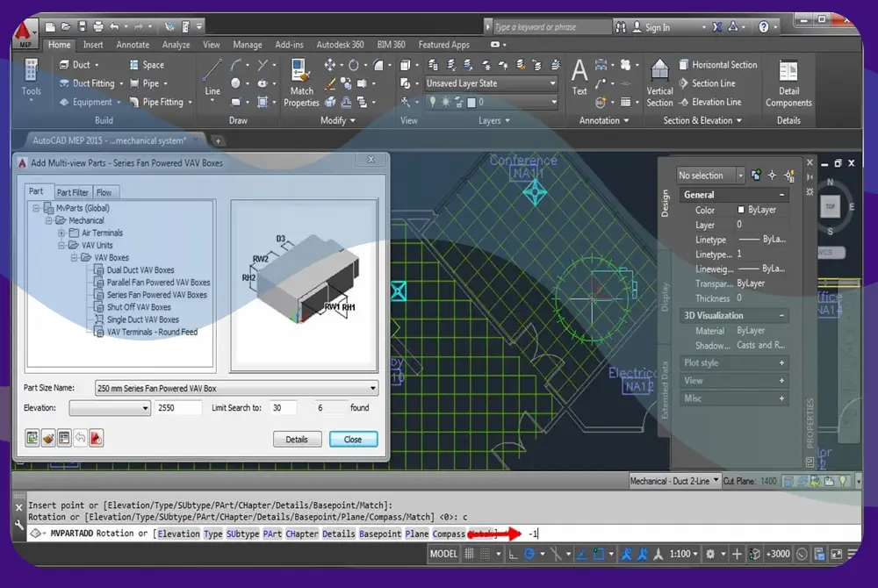Click the Elevation Line tool
Image resolution: width=878 pixels, height=588 pixels.
click(x=710, y=102)
